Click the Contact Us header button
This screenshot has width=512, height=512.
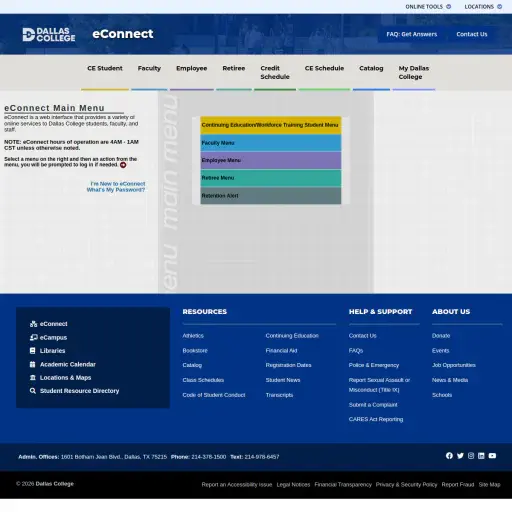(472, 34)
